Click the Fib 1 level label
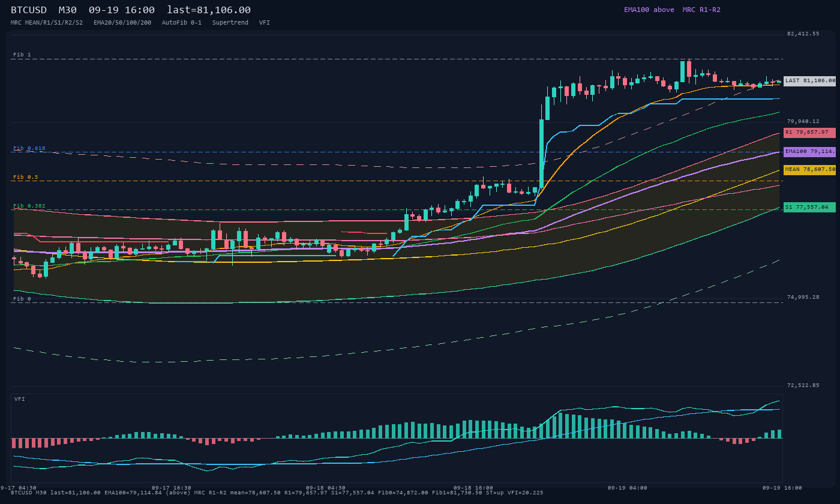The image size is (840, 504). pyautogui.click(x=22, y=55)
